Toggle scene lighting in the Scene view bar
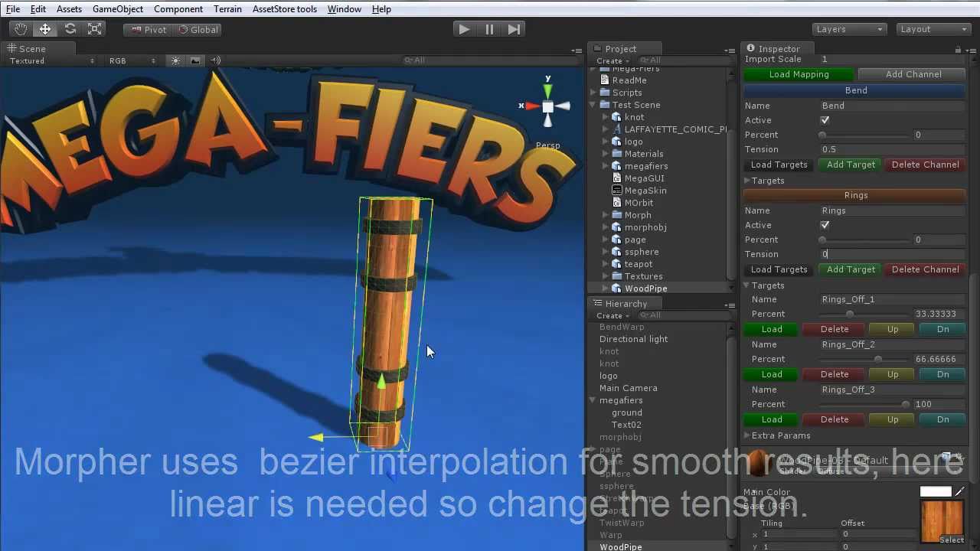 pyautogui.click(x=175, y=61)
